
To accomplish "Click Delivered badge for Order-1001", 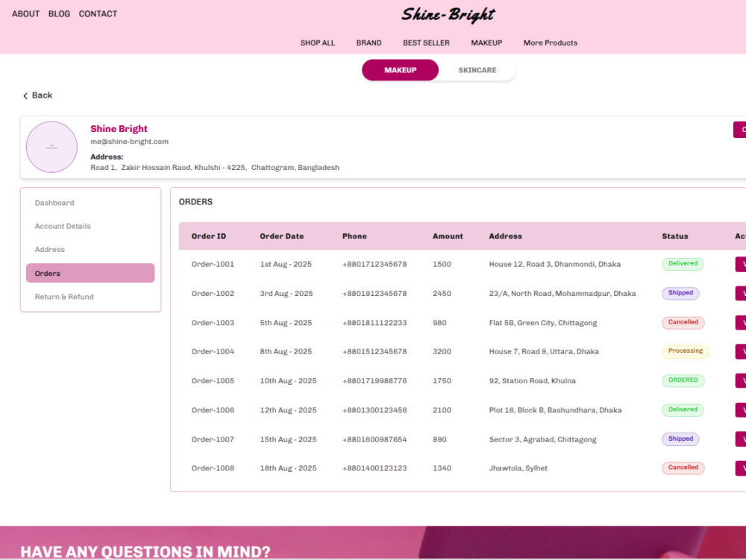I will (x=683, y=264).
